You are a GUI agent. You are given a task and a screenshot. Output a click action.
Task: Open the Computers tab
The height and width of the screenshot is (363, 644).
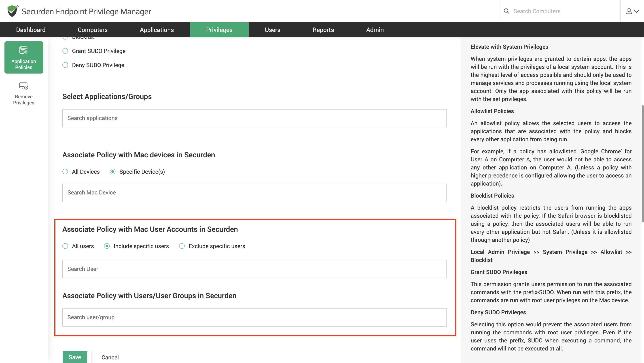point(93,30)
